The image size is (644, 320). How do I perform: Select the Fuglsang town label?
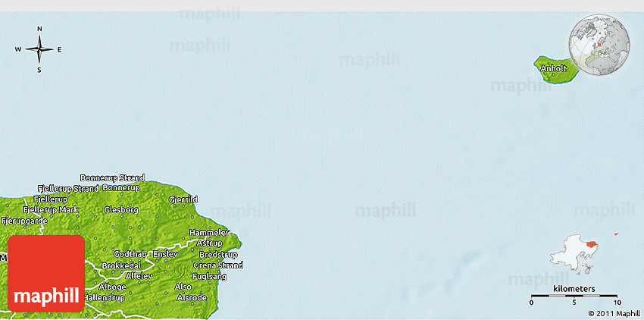click(x=211, y=276)
